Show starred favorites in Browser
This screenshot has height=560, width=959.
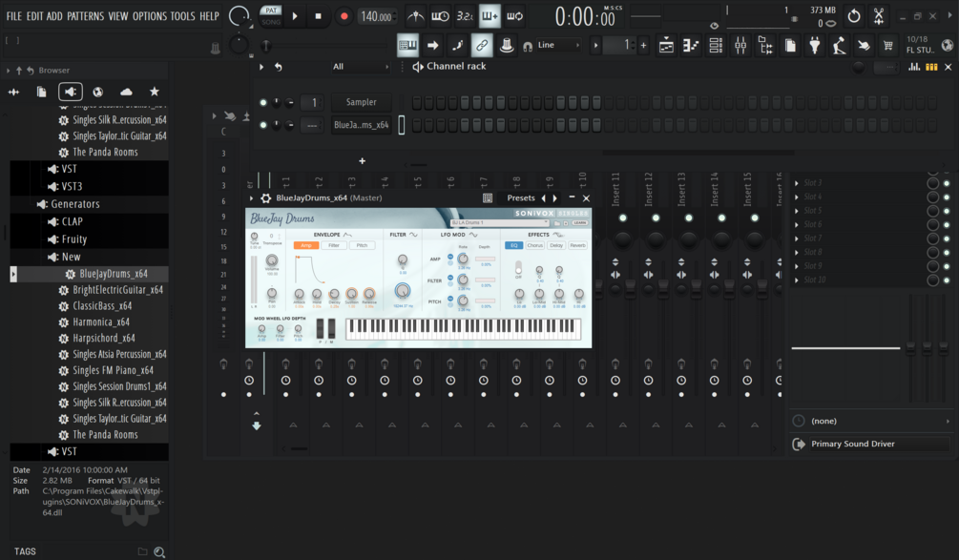tap(155, 92)
